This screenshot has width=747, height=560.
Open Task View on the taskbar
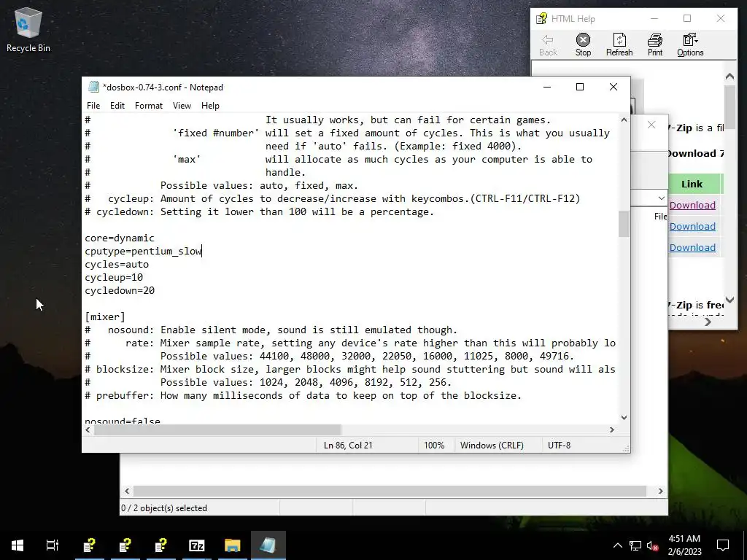click(53, 545)
